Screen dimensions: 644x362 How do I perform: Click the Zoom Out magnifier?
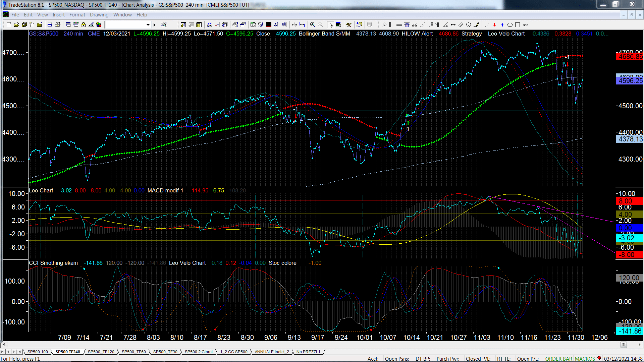320,25
